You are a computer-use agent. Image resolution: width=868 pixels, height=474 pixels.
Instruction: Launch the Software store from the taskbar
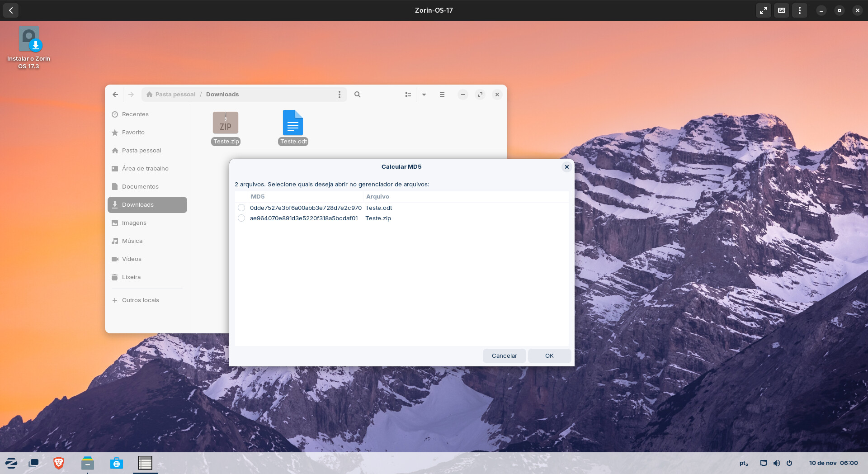pos(117,463)
